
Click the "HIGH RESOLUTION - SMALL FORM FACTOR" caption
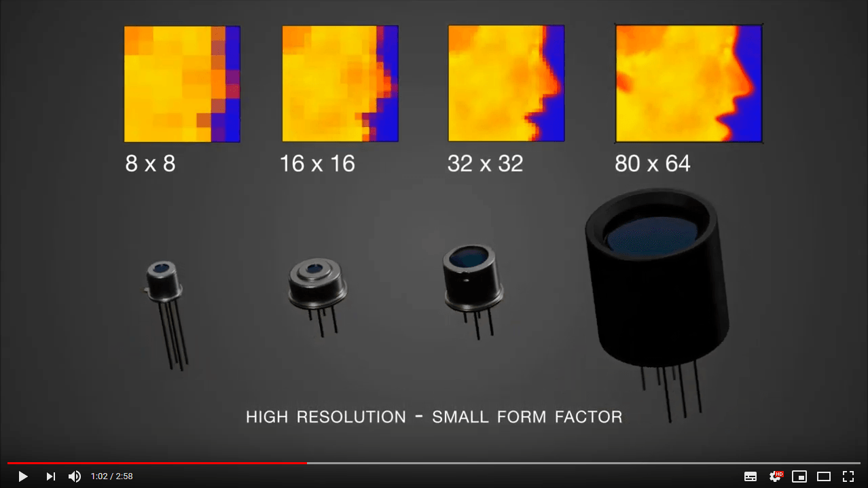[x=434, y=417]
